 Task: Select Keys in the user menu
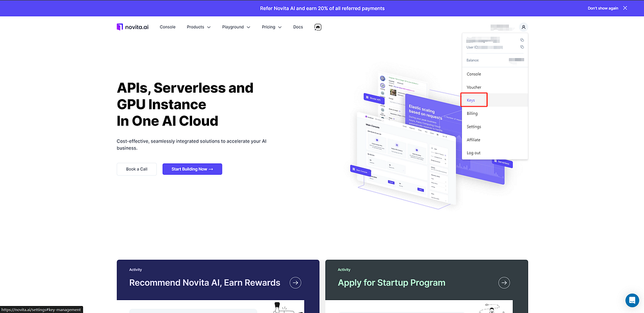(495, 100)
